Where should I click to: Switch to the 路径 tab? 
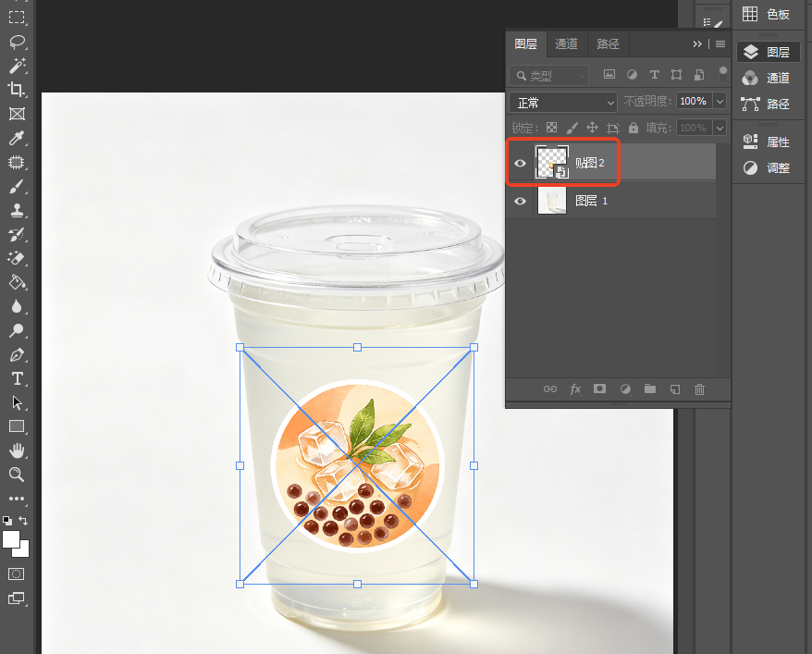[x=608, y=44]
